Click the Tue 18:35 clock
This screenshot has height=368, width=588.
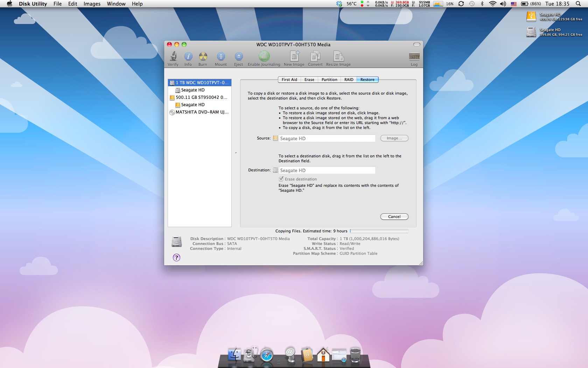coord(557,4)
